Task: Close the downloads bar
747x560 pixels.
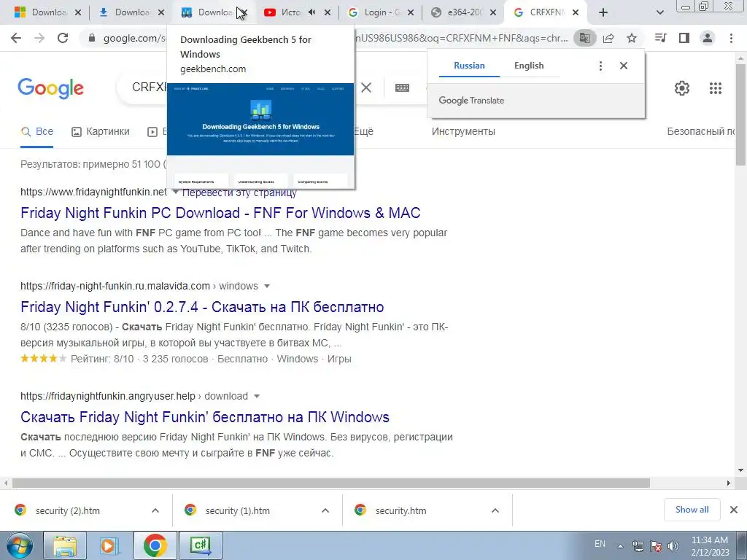Action: 734,510
